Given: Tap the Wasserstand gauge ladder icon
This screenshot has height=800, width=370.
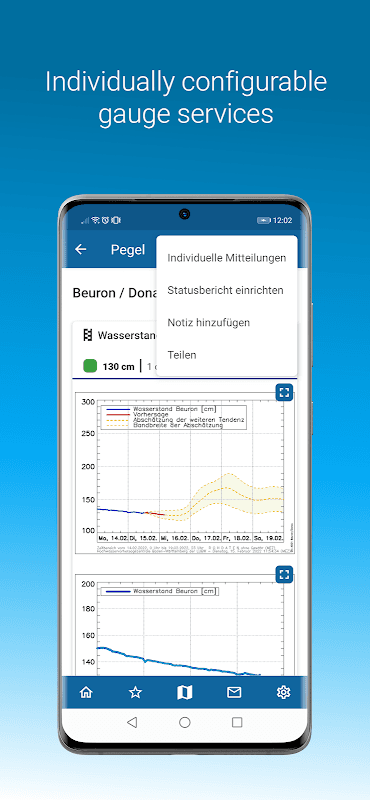Looking at the screenshot, I should pos(87,335).
